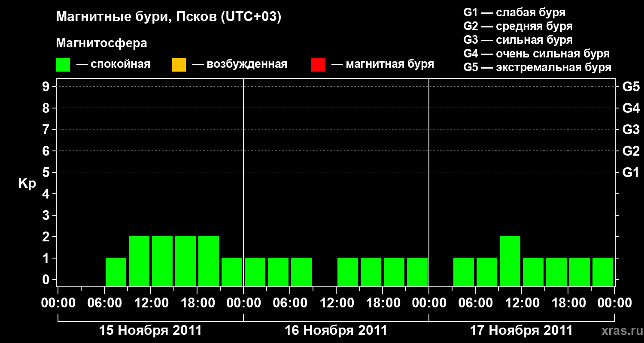Click the G5 label on right axis

631,87
